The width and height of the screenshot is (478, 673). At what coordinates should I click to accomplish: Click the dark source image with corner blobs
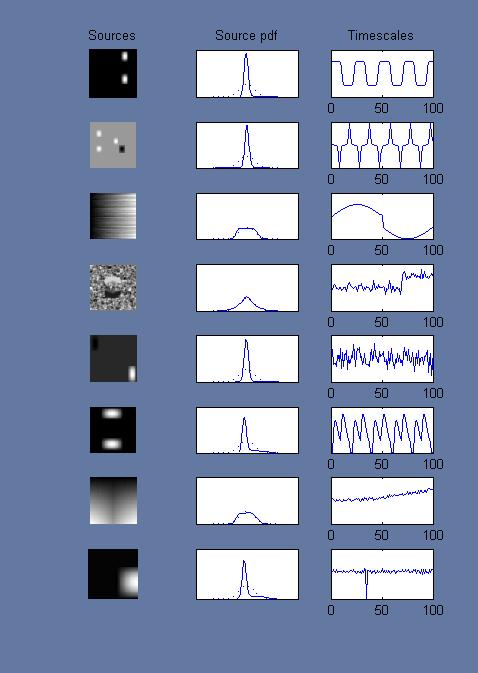pos(113,358)
